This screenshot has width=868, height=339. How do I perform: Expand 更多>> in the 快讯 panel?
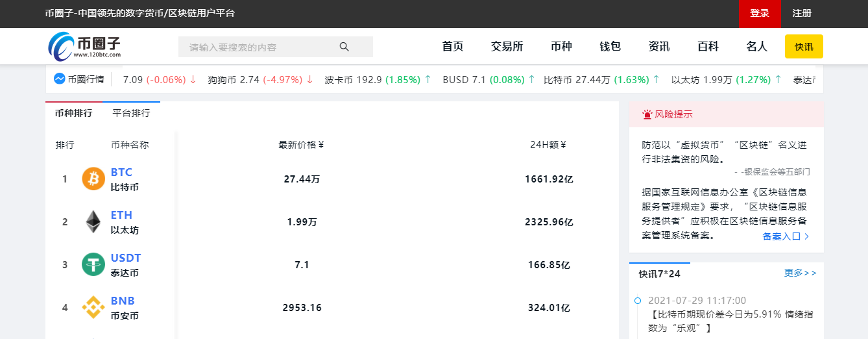(x=800, y=273)
